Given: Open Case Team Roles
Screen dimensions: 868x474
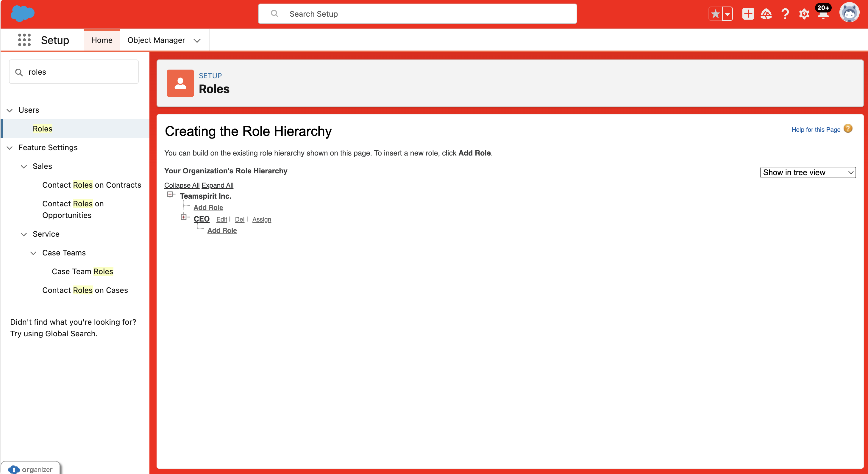Looking at the screenshot, I should coord(82,271).
